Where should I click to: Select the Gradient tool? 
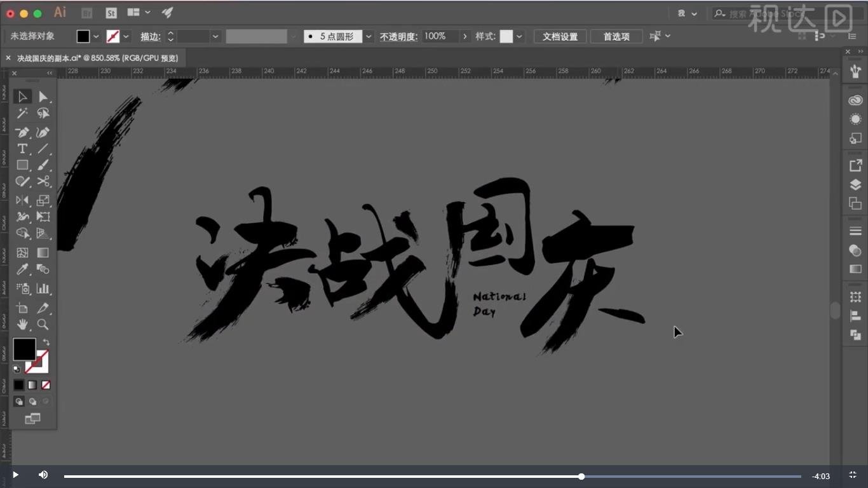click(43, 252)
